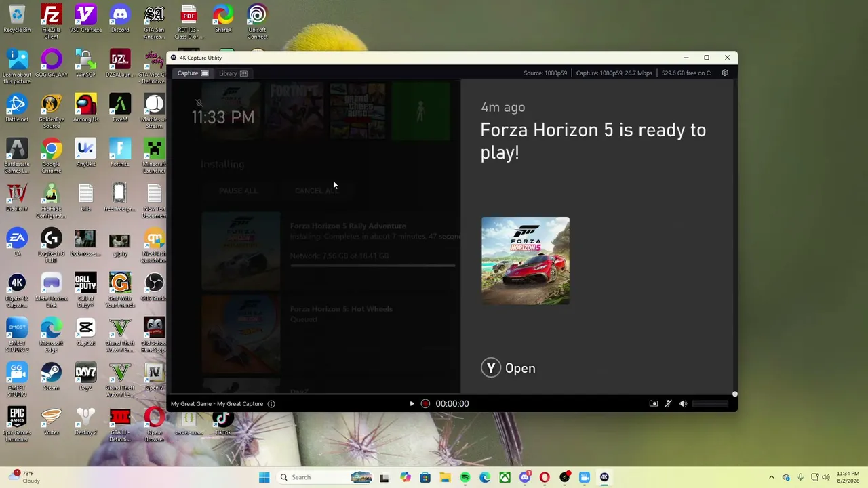Screen dimensions: 868x488
Task: Select the CapCut desktop shortcut
Action: click(x=85, y=332)
